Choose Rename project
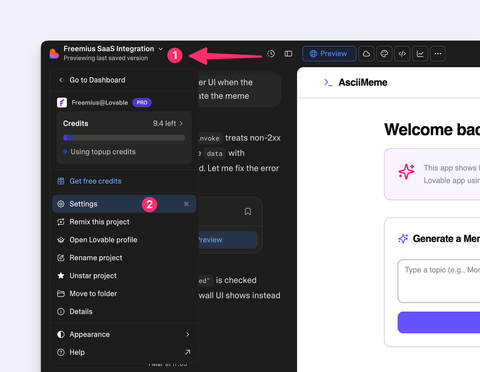The width and height of the screenshot is (480, 372). click(124, 258)
